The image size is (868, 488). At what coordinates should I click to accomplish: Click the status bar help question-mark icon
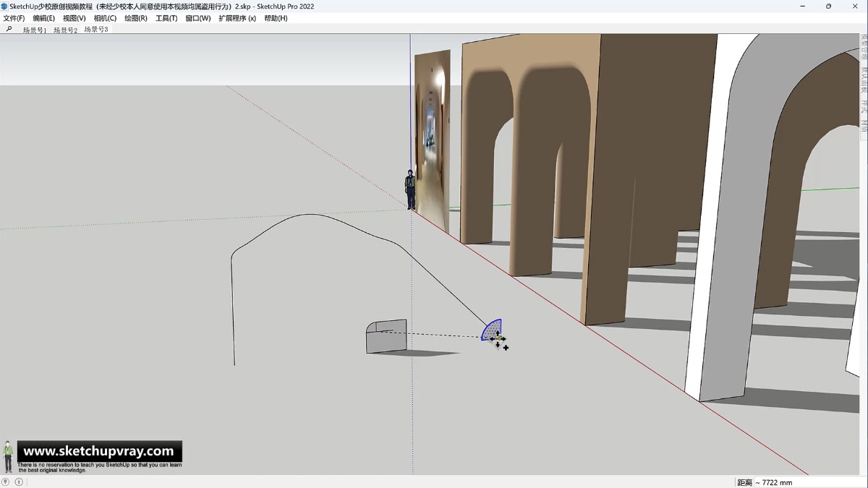point(6,481)
